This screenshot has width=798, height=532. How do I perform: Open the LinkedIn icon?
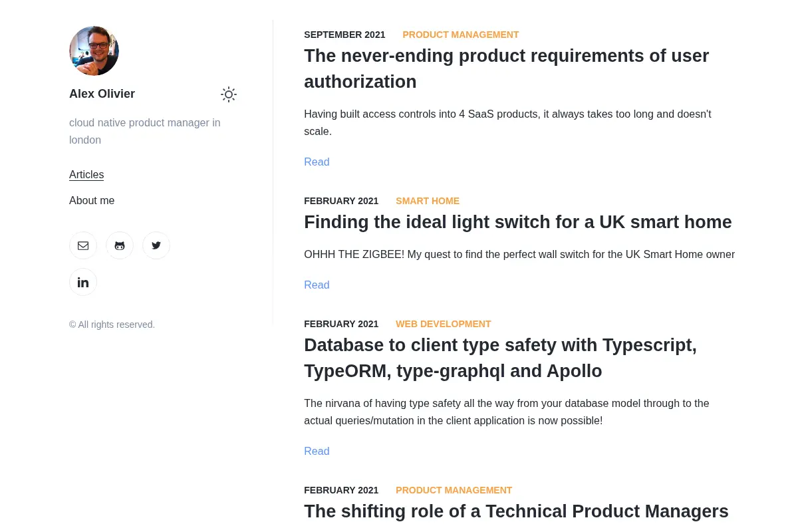[x=83, y=282]
